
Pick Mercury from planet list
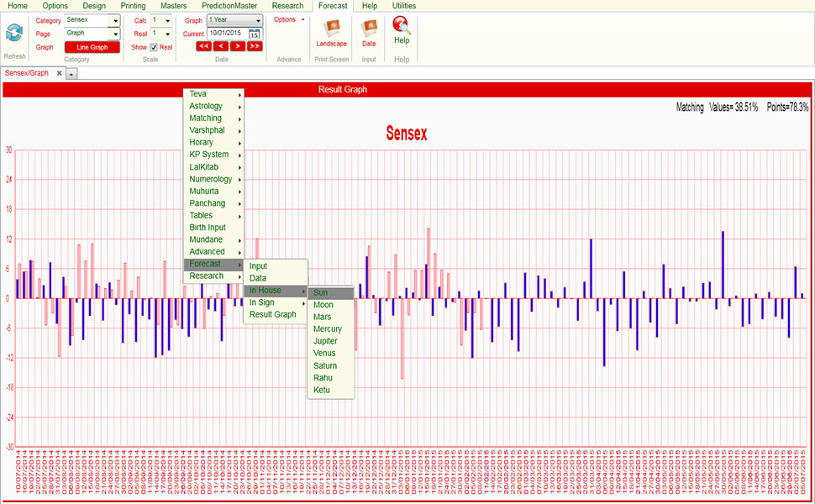pyautogui.click(x=331, y=329)
